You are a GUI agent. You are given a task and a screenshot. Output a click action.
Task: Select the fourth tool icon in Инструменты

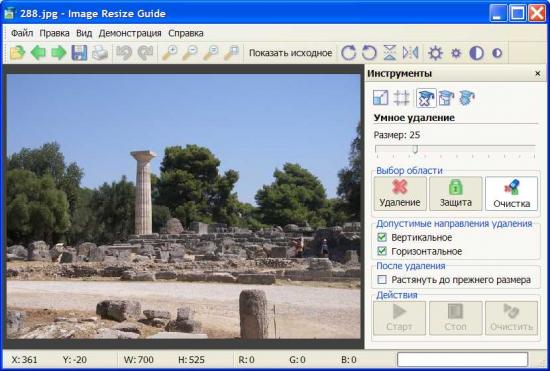click(x=446, y=97)
